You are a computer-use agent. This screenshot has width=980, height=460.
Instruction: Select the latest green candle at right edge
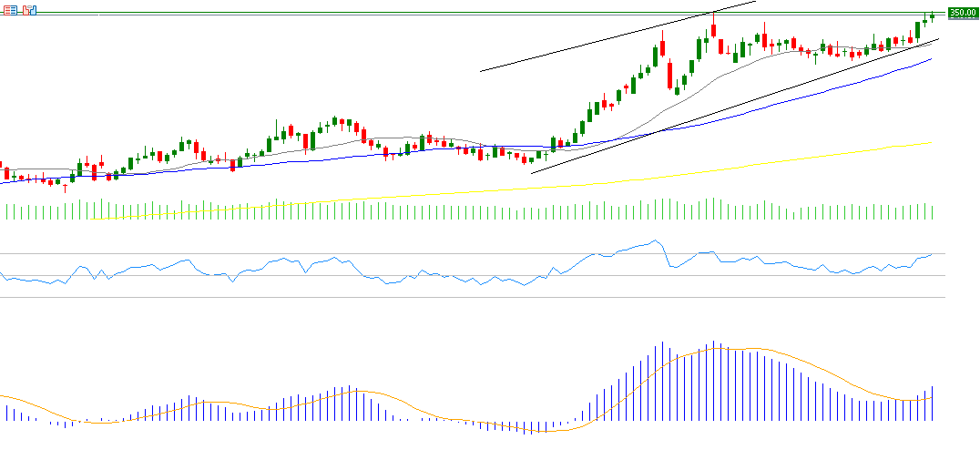coord(932,15)
